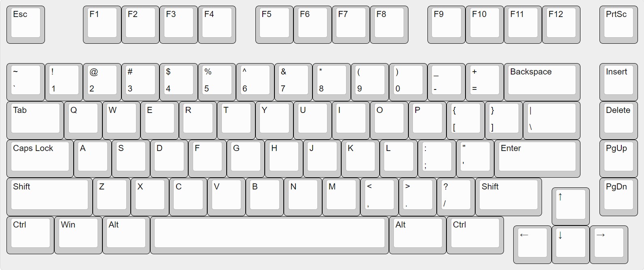Click the F12 function key

click(561, 25)
